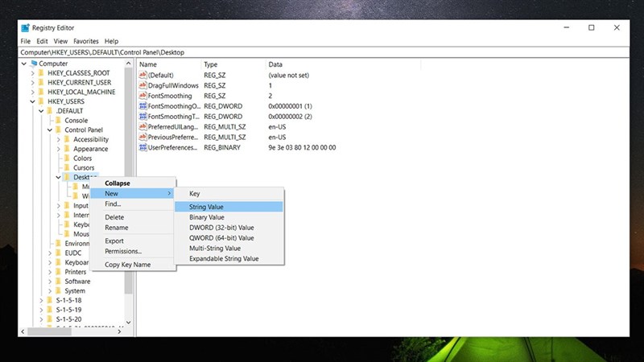The height and width of the screenshot is (362, 644).
Task: Click the HKEY_LOCAL_MACHINE folder icon
Action: pos(41,92)
